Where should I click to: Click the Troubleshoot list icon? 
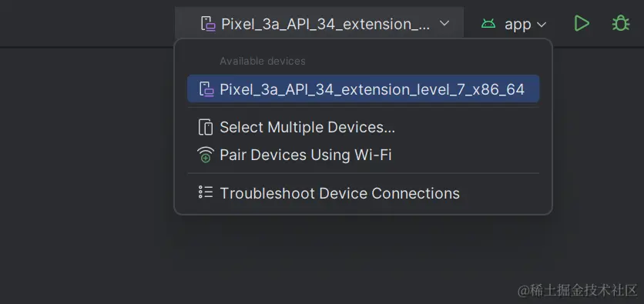tap(206, 192)
